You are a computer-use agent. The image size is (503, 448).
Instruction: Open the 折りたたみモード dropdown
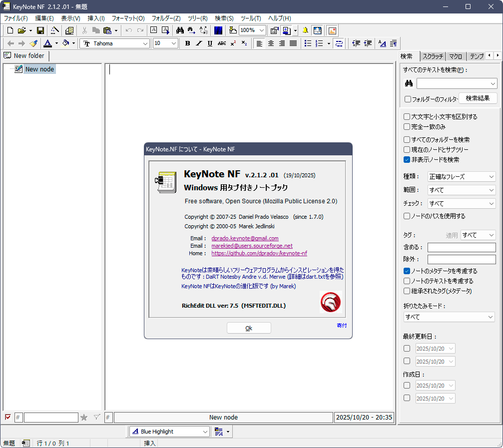pos(449,317)
